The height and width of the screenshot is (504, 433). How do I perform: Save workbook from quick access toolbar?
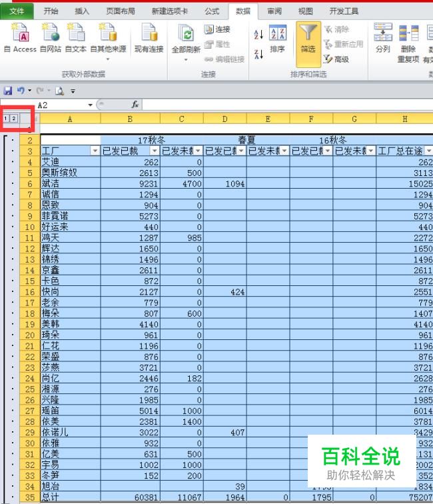coord(8,91)
